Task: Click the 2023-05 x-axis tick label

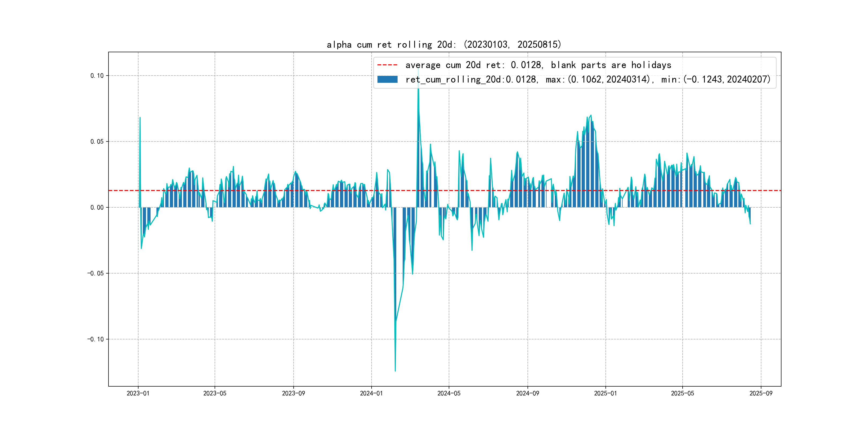Action: (215, 393)
